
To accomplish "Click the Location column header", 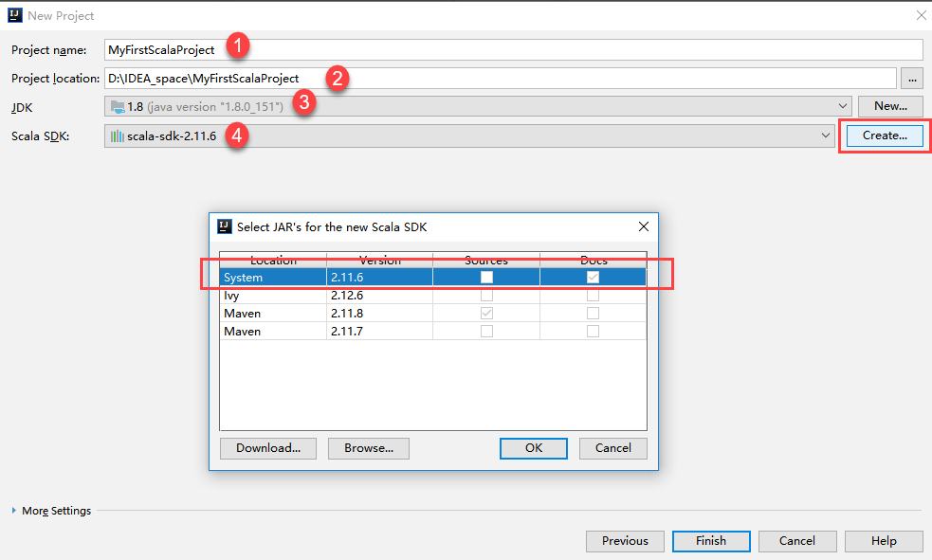I will (273, 261).
